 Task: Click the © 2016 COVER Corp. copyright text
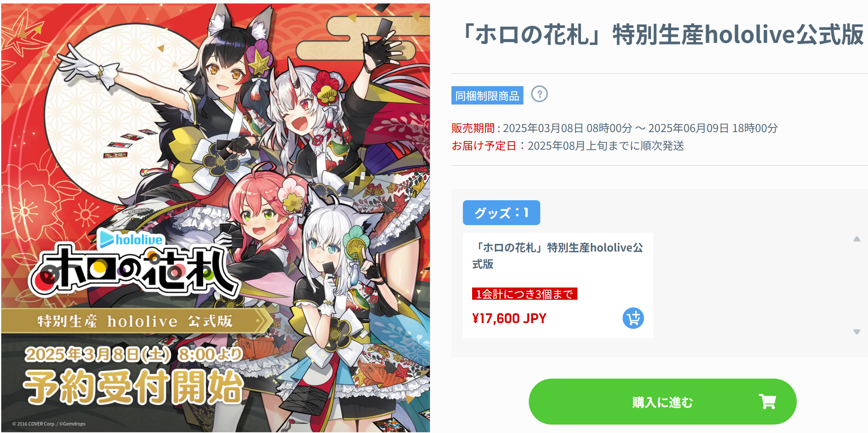pyautogui.click(x=49, y=424)
